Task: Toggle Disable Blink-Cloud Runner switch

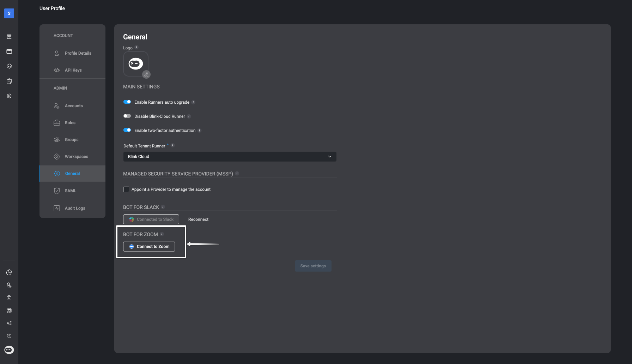Action: [127, 116]
